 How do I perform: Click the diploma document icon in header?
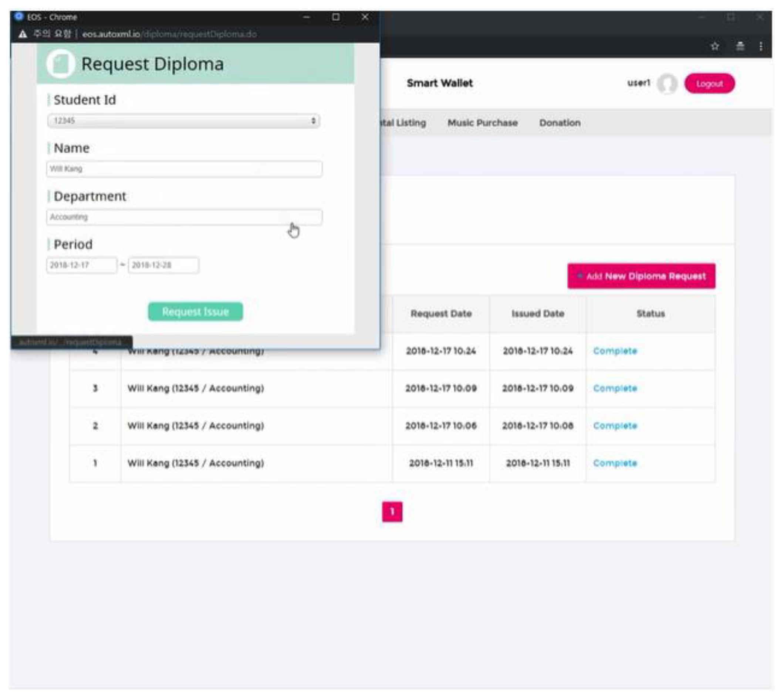pos(60,64)
